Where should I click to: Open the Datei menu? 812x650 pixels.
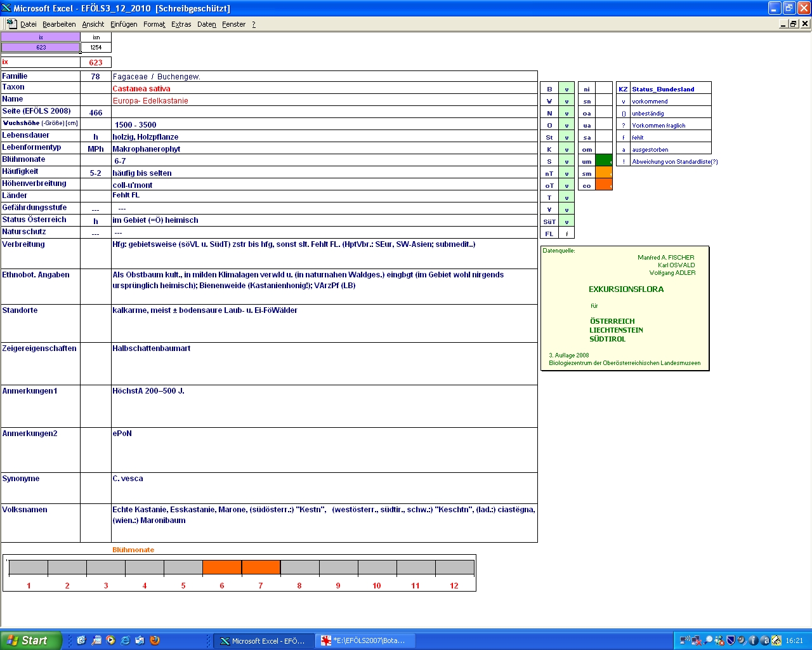point(28,24)
